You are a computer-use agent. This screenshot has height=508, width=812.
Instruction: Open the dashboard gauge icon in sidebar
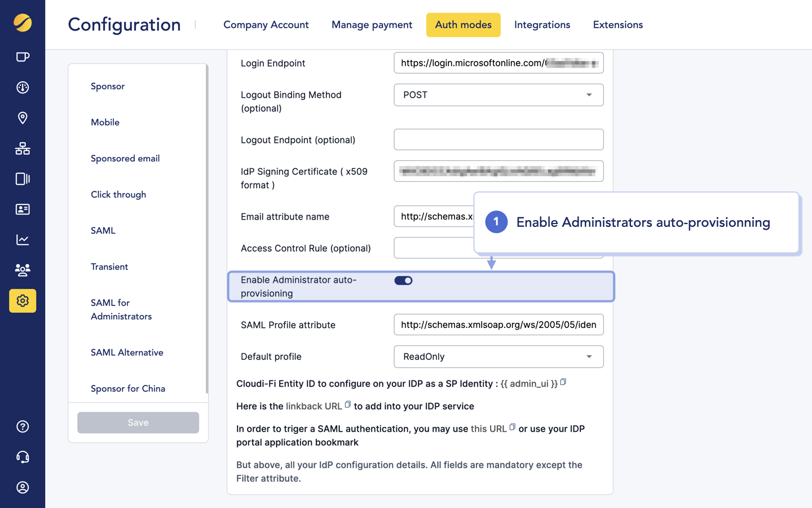23,87
